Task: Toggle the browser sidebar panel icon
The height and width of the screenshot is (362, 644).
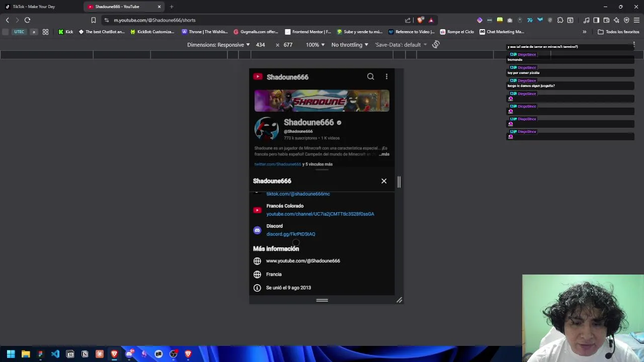Action: point(596,20)
